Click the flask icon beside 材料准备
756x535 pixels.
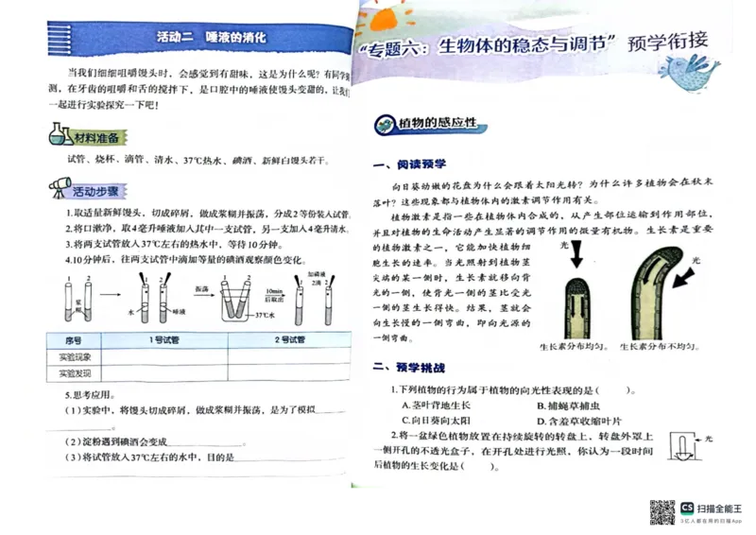click(60, 134)
